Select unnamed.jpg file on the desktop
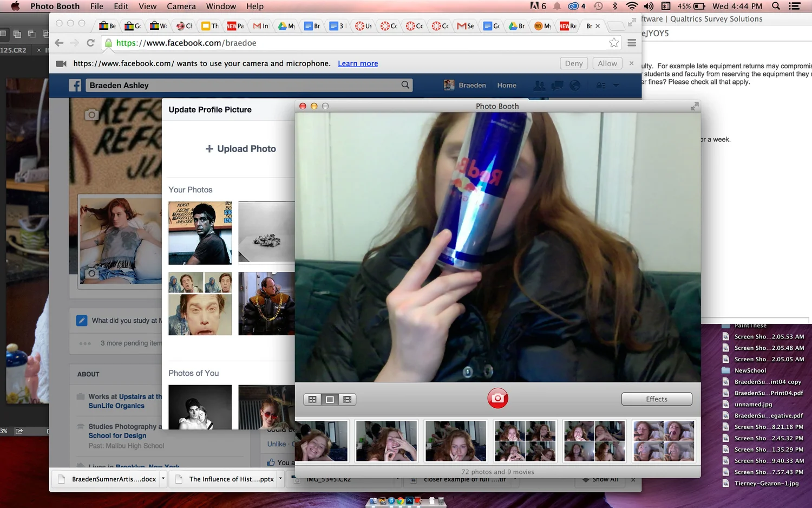Viewport: 812px width, 508px height. [753, 404]
